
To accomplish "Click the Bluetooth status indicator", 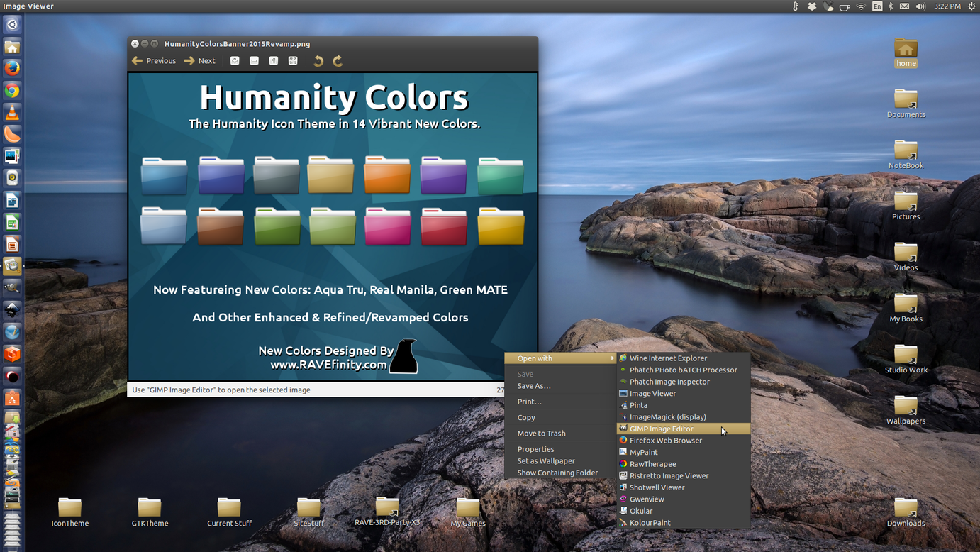I will tap(889, 6).
